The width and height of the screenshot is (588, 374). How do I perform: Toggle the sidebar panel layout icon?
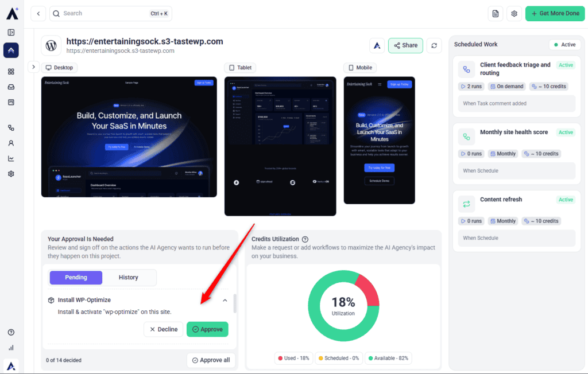tap(11, 33)
